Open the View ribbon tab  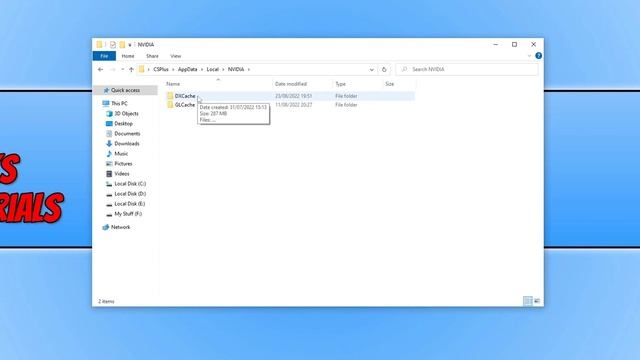click(x=176, y=56)
